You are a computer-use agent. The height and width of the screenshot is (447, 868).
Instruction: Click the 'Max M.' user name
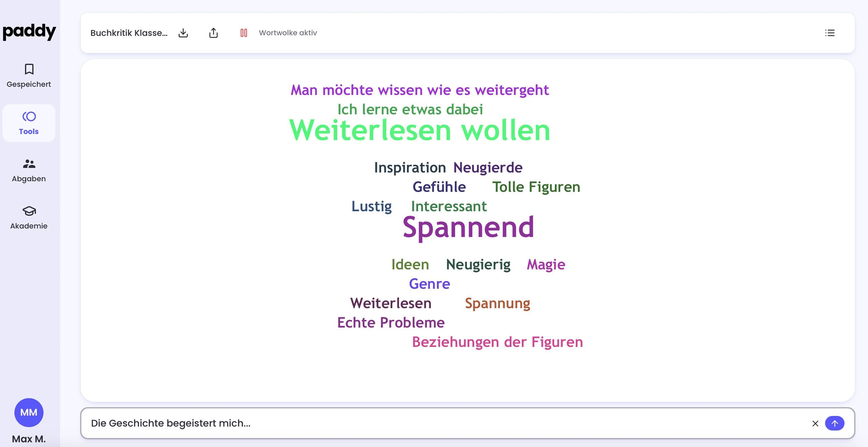click(x=29, y=439)
